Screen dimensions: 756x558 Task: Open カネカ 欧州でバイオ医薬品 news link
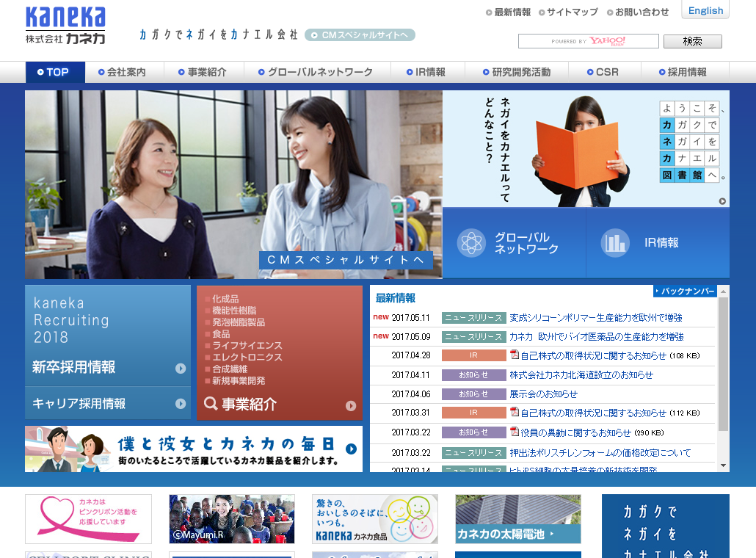click(x=597, y=336)
